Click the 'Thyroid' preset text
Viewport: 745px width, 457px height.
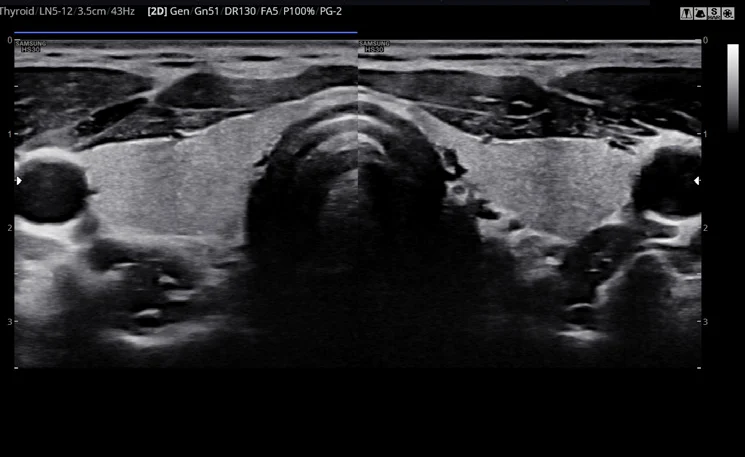[16, 11]
